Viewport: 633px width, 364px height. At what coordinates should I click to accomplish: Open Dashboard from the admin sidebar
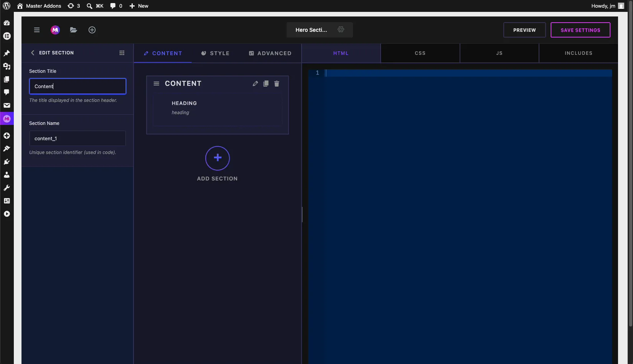pyautogui.click(x=7, y=23)
